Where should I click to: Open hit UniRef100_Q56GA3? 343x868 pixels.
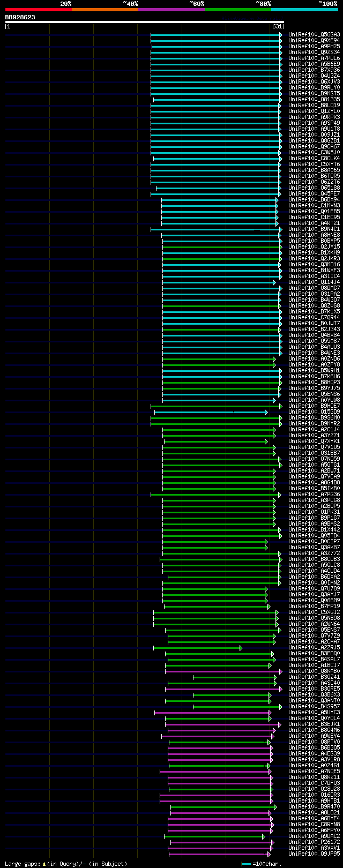(x=314, y=34)
